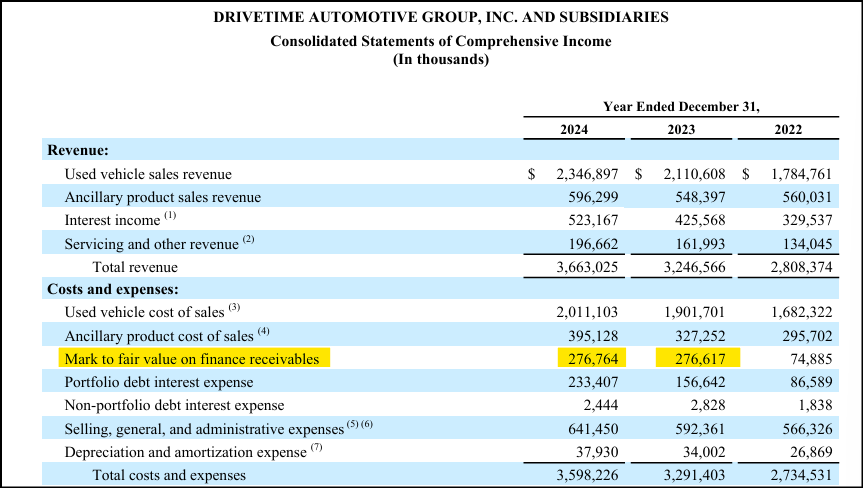Click the Portfolio debt interest expense label

[x=159, y=382]
